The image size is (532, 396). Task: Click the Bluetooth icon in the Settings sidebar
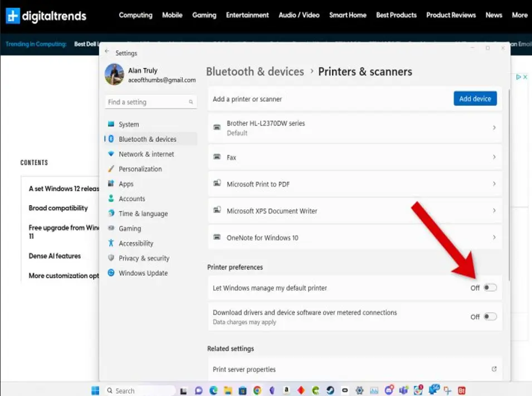click(x=111, y=139)
